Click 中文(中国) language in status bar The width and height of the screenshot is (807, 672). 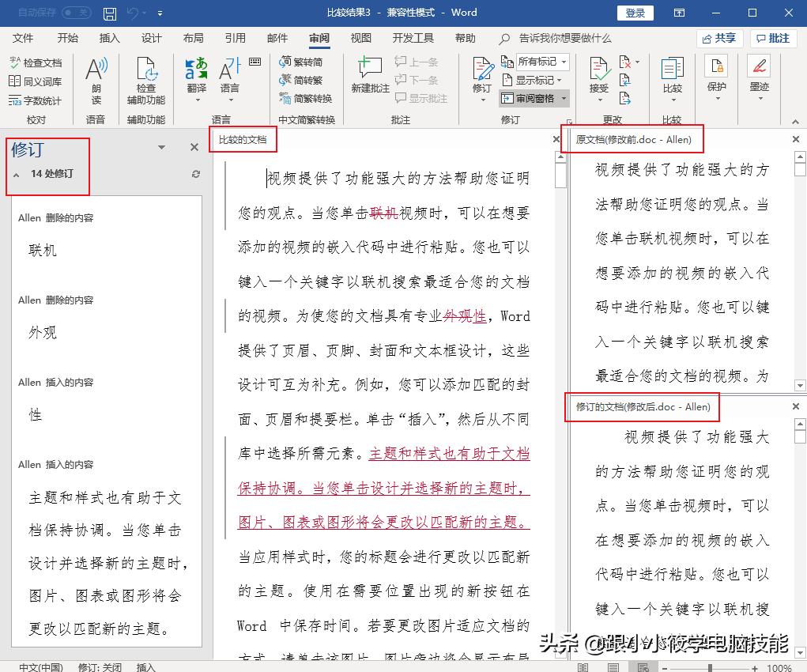pos(40,666)
